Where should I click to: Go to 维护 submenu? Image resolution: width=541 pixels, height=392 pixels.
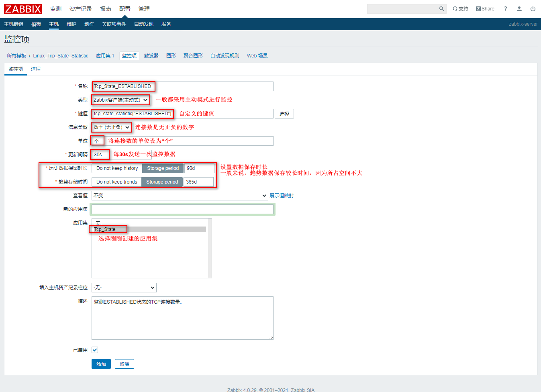71,24
